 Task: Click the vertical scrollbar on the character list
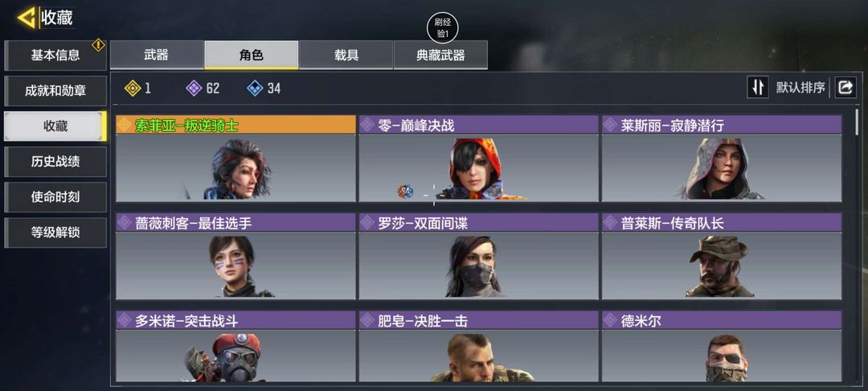pyautogui.click(x=858, y=121)
